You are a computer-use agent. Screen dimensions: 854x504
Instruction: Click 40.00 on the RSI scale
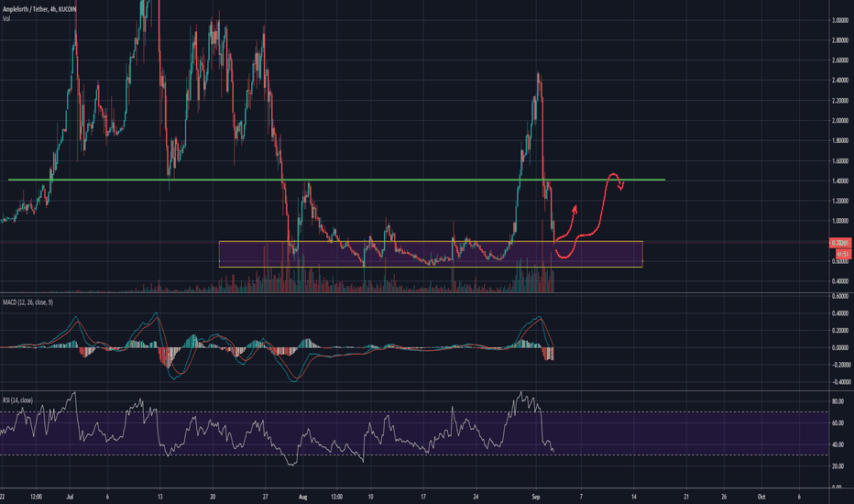point(838,444)
